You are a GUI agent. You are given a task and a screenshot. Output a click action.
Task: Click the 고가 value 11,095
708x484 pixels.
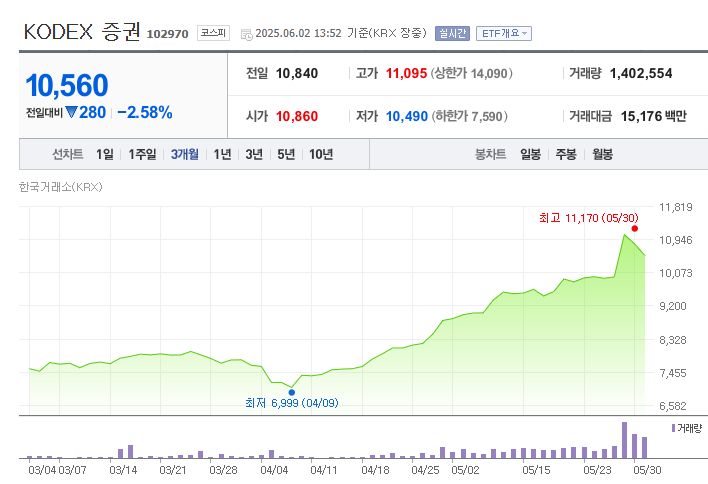[406, 73]
